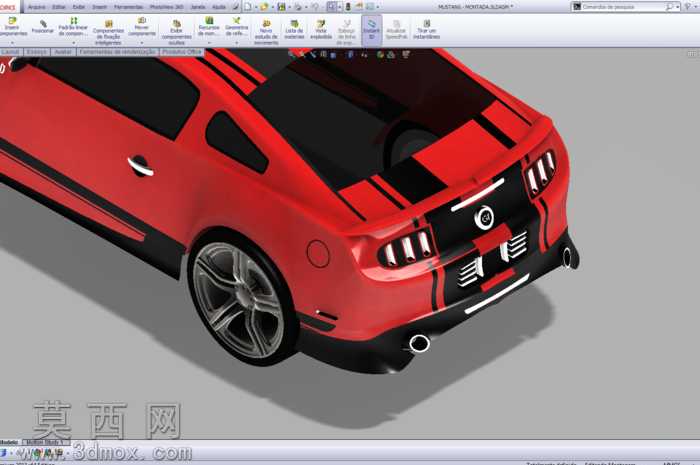Screen dimensions: 700x465
Task: Open the Exibir menu
Action: pos(79,7)
